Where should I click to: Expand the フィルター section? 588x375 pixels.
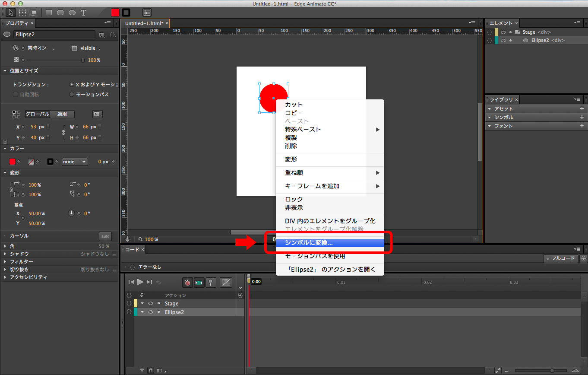coord(5,262)
